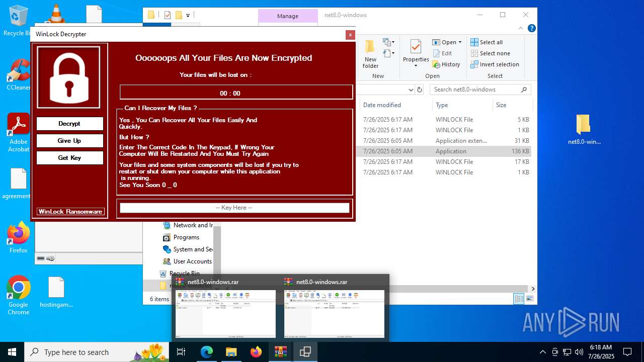Open the address bar history dropdown
The image size is (644, 362).
point(411,90)
